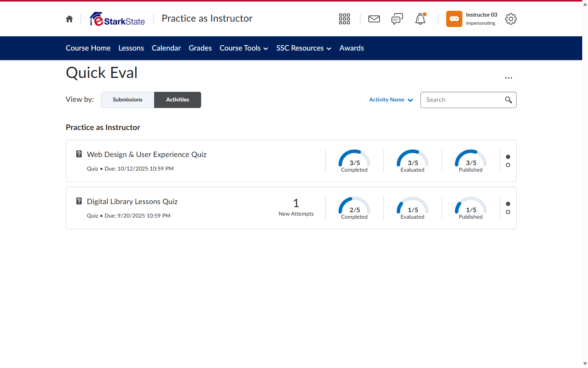Open the message alerts envelope icon
This screenshot has height=368, width=588.
tap(374, 19)
